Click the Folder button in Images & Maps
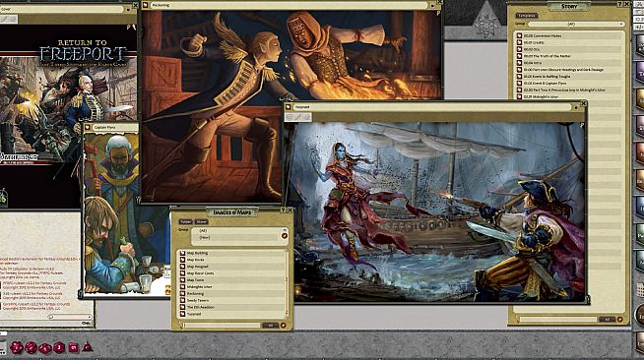 click(x=186, y=221)
